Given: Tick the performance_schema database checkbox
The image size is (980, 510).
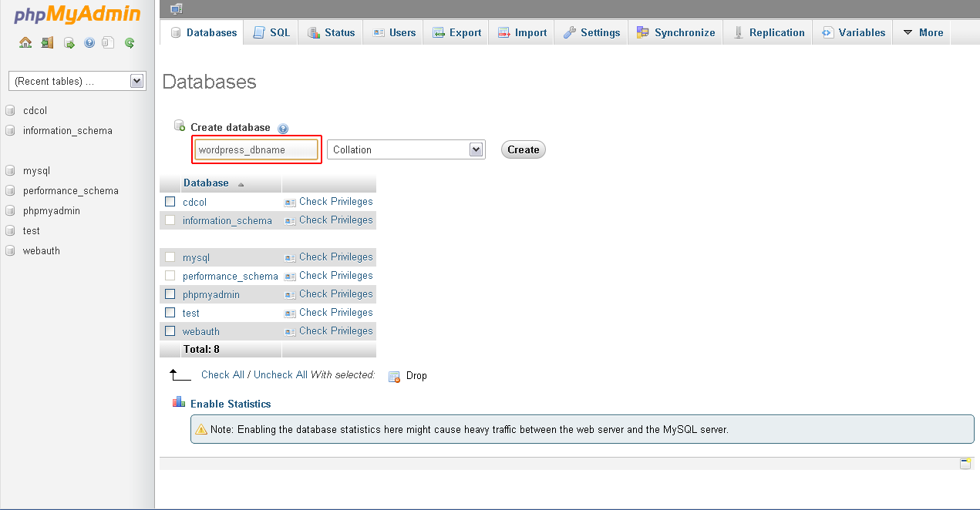Looking at the screenshot, I should coord(170,275).
